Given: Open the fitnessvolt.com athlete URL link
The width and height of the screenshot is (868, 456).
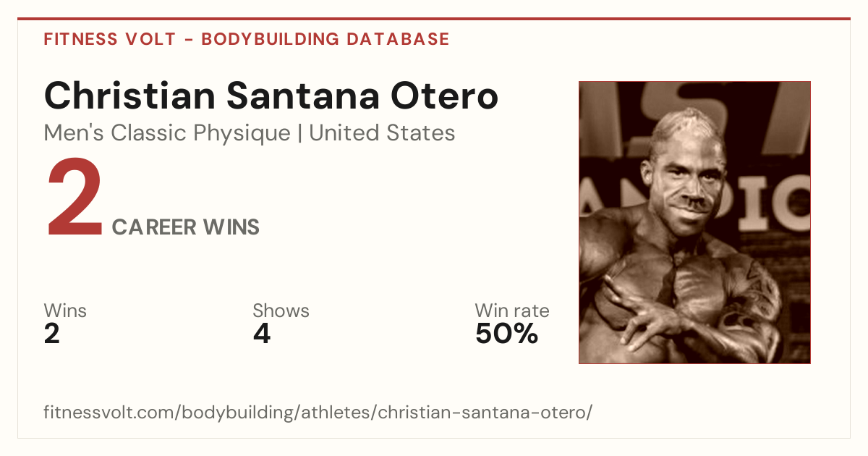Looking at the screenshot, I should click(318, 413).
